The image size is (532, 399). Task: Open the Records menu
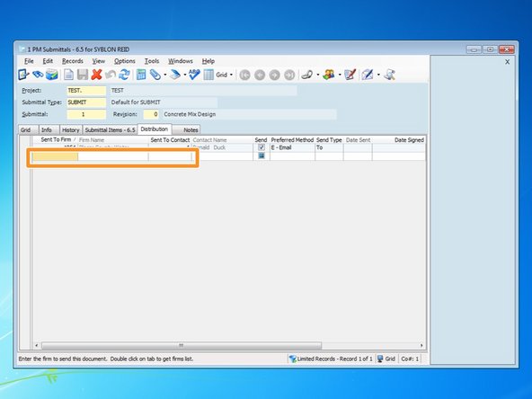click(73, 61)
